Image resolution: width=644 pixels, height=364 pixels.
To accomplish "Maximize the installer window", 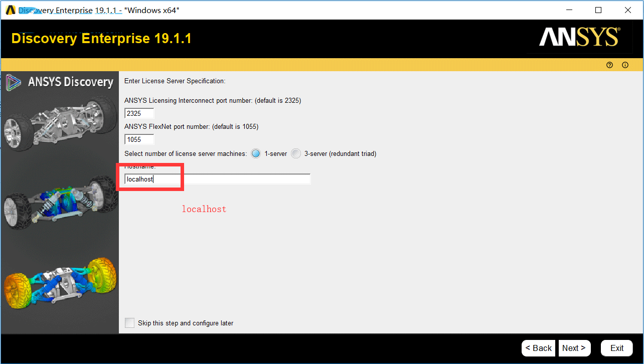I will (x=598, y=10).
